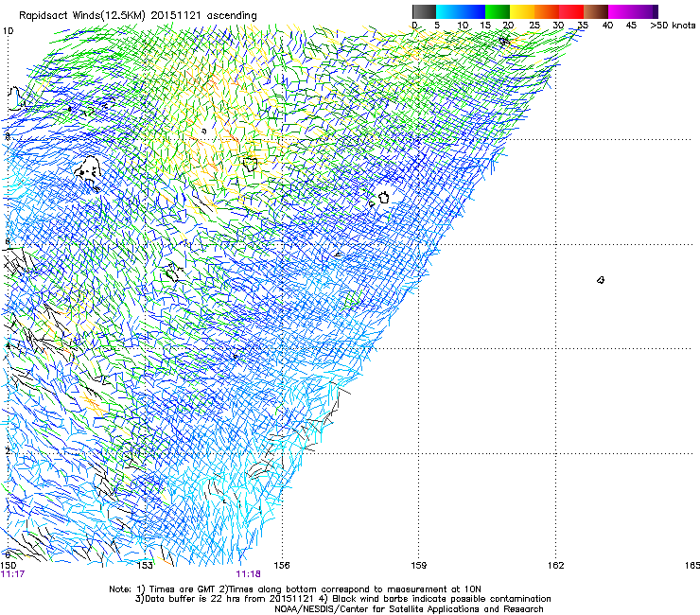Click the 'Times are GMT' note line
Viewport: 700px width, 615px height.
tap(294, 589)
